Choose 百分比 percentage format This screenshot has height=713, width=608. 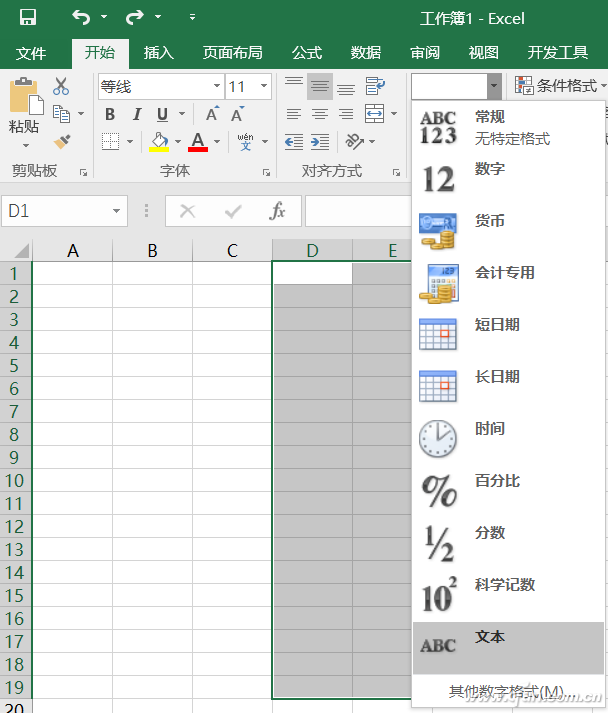508,491
